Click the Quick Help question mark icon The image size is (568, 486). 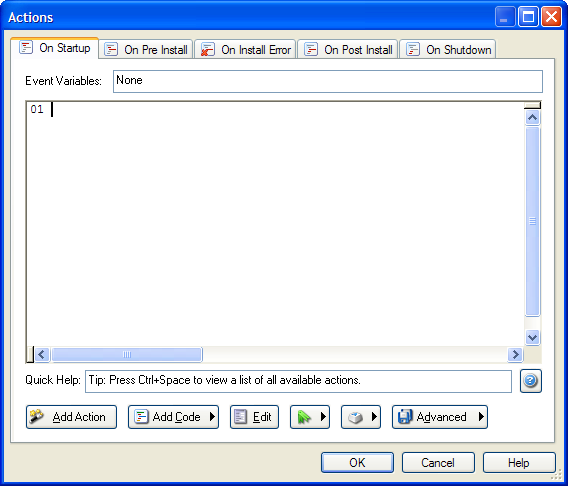(x=531, y=381)
